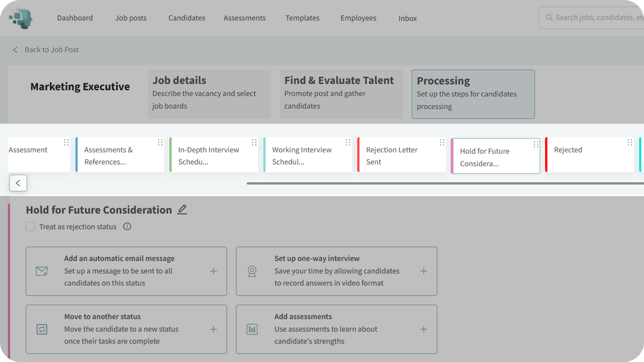The height and width of the screenshot is (362, 644).
Task: Click the envelope automatic email icon
Action: 42,271
